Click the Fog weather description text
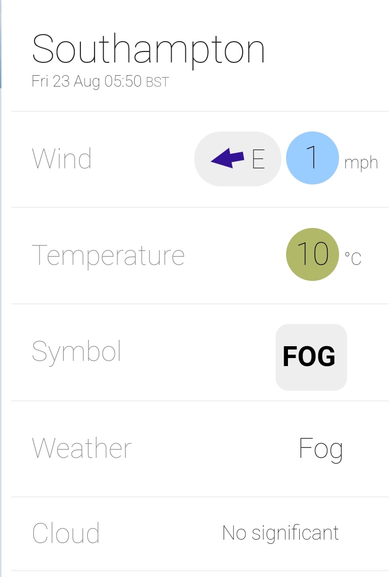Viewport: 392px width, 577px height. 321,449
